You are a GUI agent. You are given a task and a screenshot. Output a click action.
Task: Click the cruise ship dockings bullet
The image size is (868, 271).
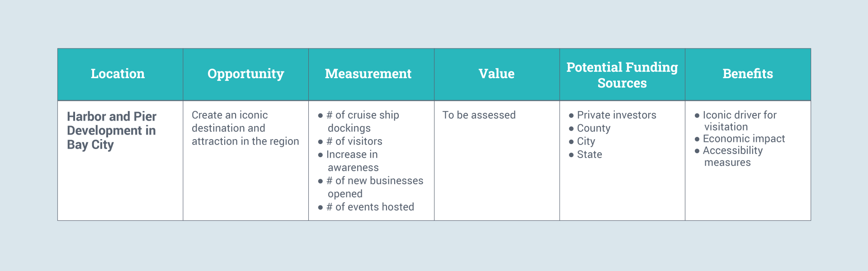[x=362, y=121]
